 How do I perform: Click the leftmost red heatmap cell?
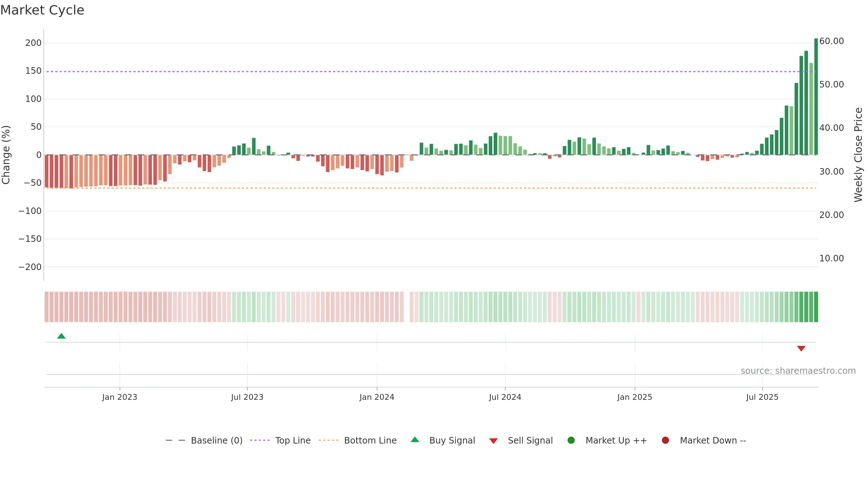coord(47,307)
